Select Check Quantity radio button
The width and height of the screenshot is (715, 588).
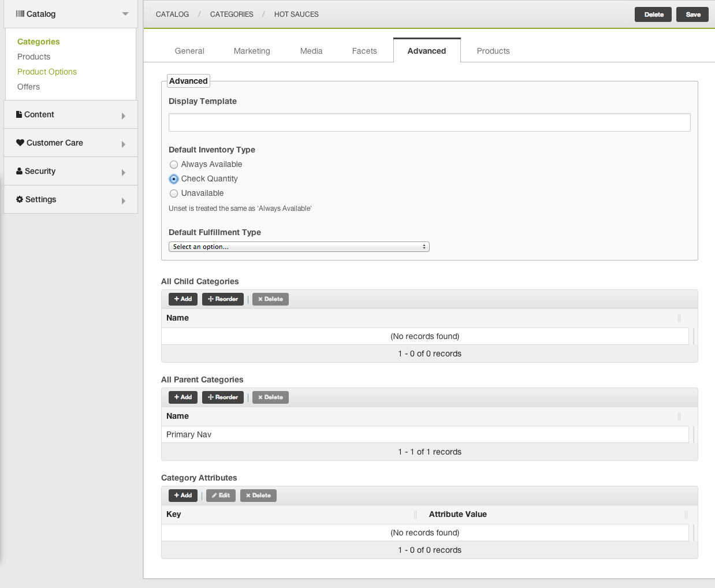point(174,179)
